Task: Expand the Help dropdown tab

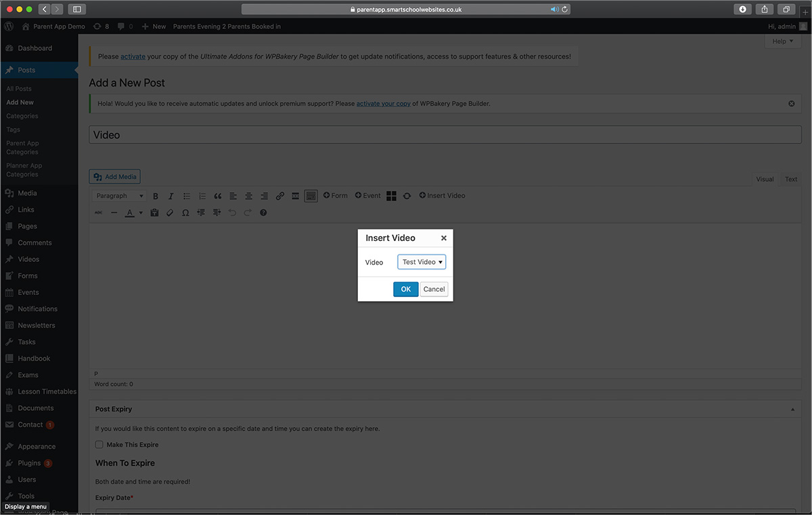Action: click(783, 41)
